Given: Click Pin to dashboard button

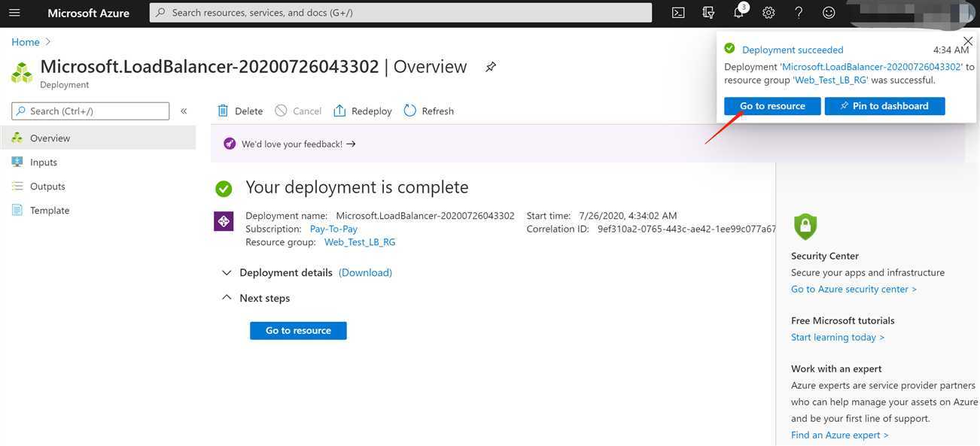Looking at the screenshot, I should pyautogui.click(x=884, y=106).
